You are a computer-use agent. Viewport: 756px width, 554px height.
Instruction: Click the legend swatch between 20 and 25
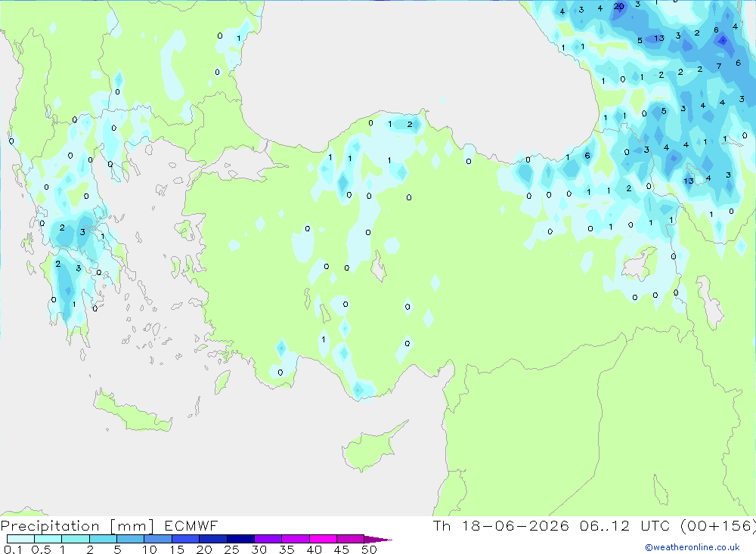tap(212, 539)
